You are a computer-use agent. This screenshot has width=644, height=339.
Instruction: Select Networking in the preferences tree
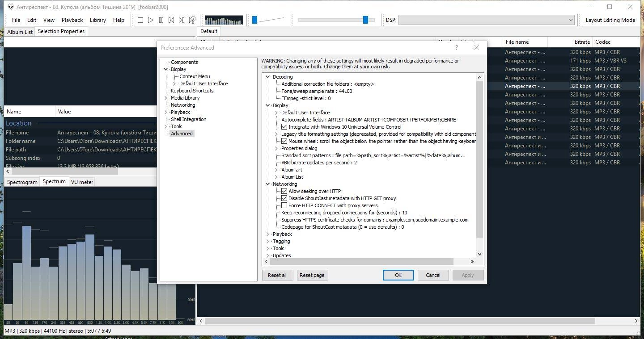(183, 105)
